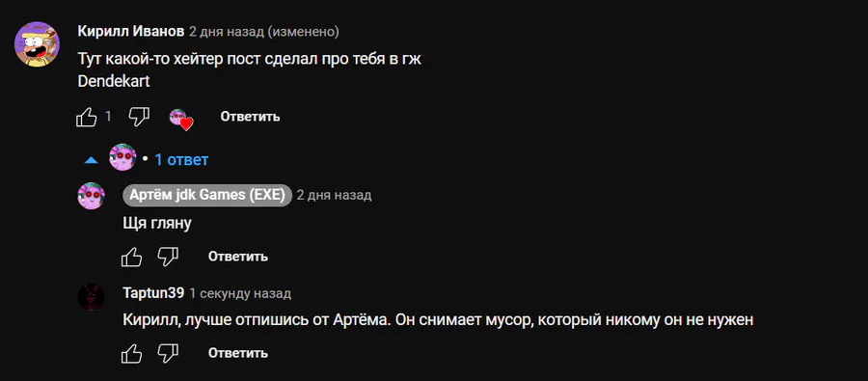Image resolution: width=868 pixels, height=381 pixels.
Task: Open Артём jdk Games (EXE) channel badge
Action: (x=207, y=195)
